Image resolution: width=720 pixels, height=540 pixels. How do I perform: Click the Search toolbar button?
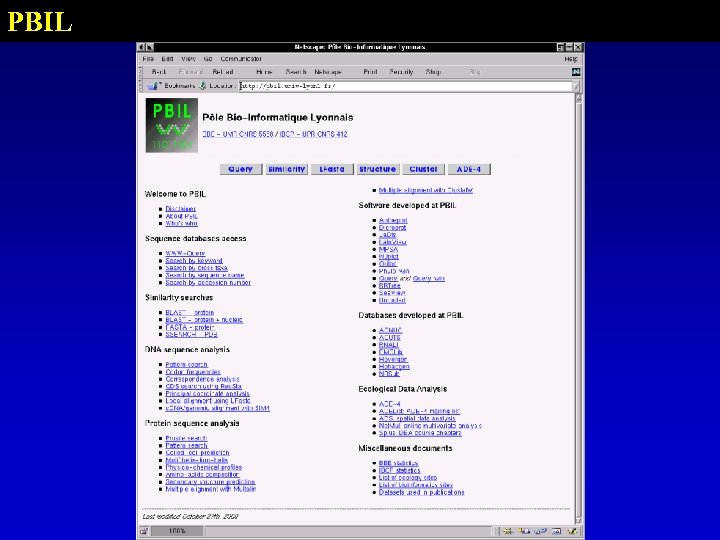(296, 72)
